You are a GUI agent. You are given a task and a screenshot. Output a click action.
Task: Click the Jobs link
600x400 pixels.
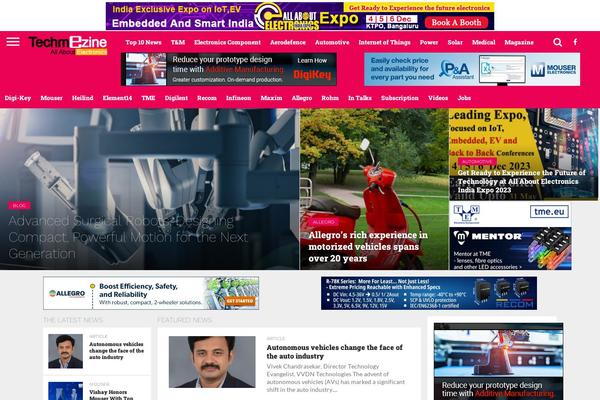pos(464,98)
